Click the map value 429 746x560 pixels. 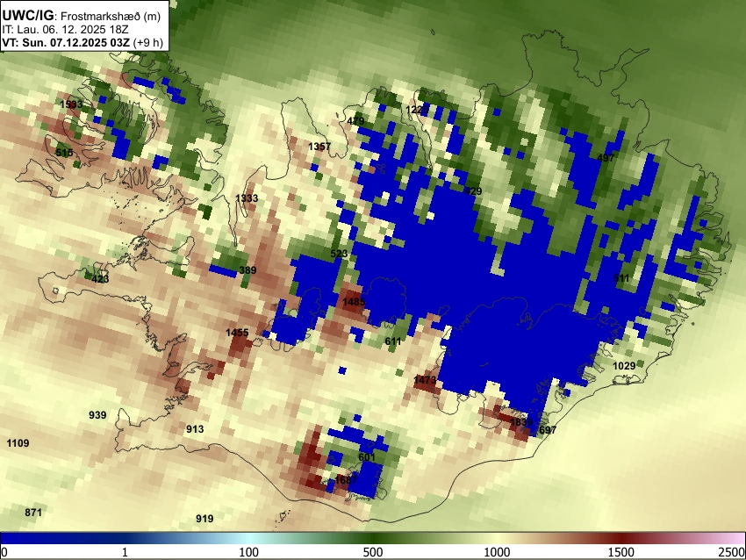click(473, 191)
